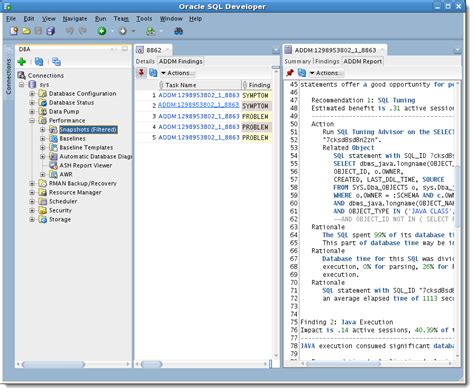This screenshot has height=392, width=474.
Task: Click the sys database connection icon
Action: tap(32, 85)
